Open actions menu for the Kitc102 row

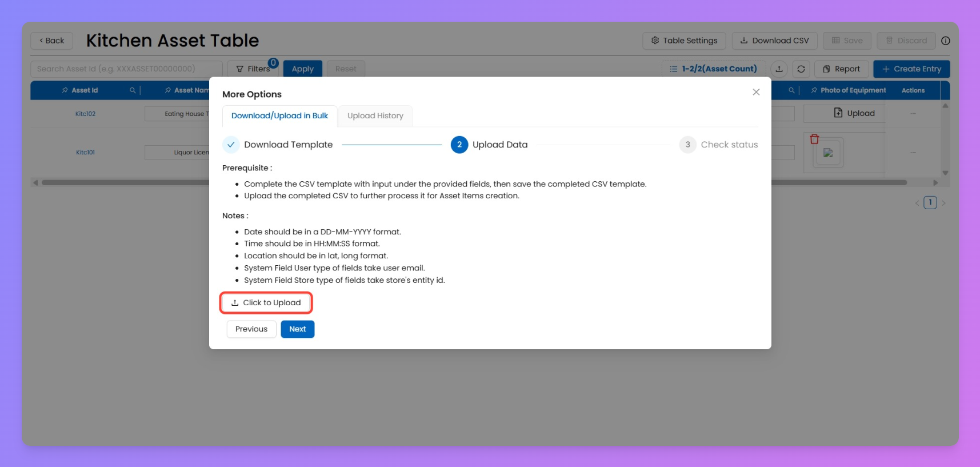(913, 113)
